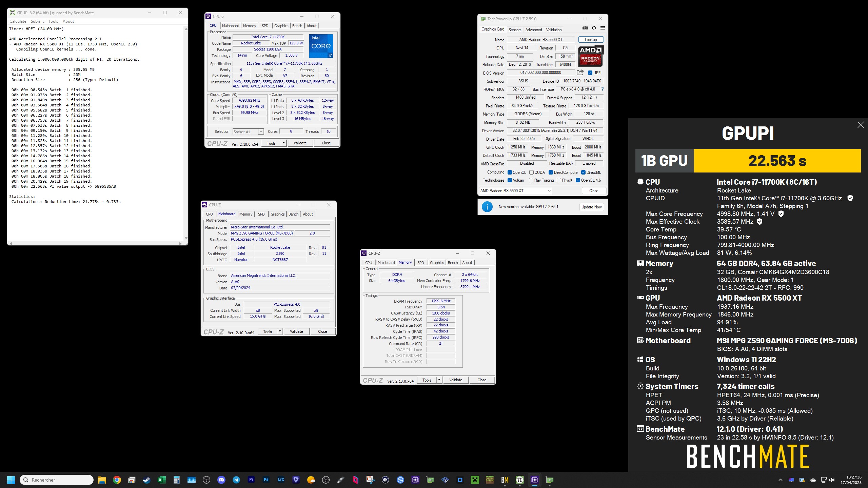Click BIOS Version share/export icon in GPU-Z
868x488 pixels.
click(580, 73)
